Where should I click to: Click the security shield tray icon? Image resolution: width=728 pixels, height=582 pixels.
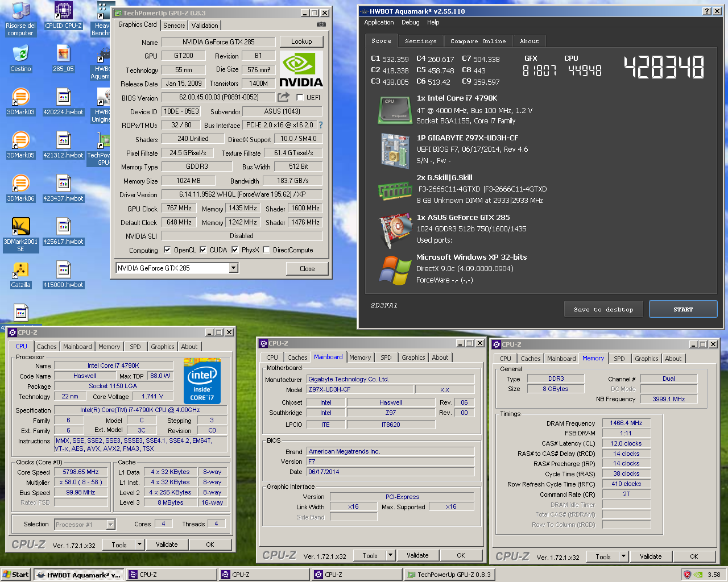(x=687, y=575)
